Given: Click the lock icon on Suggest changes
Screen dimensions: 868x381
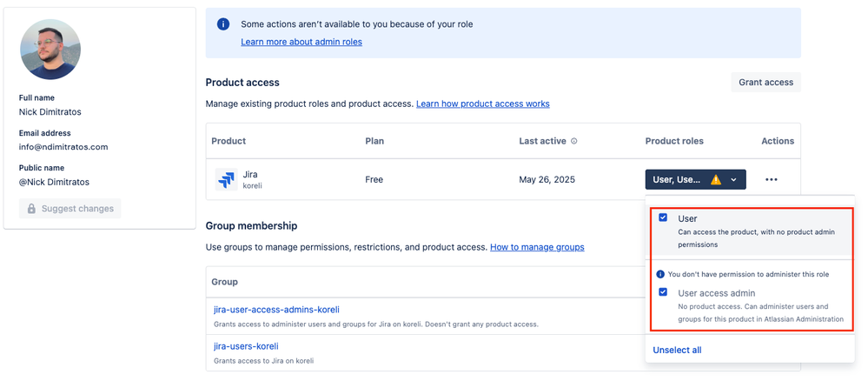Looking at the screenshot, I should 32,209.
